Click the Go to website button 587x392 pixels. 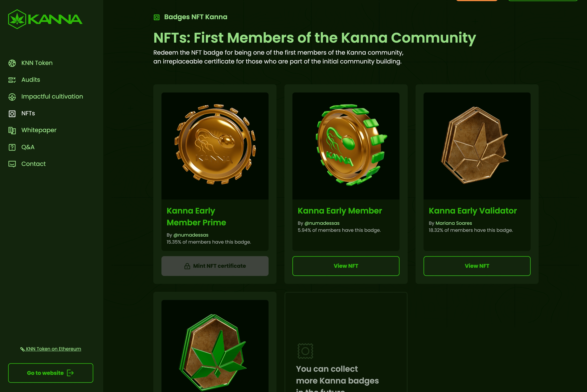point(50,373)
